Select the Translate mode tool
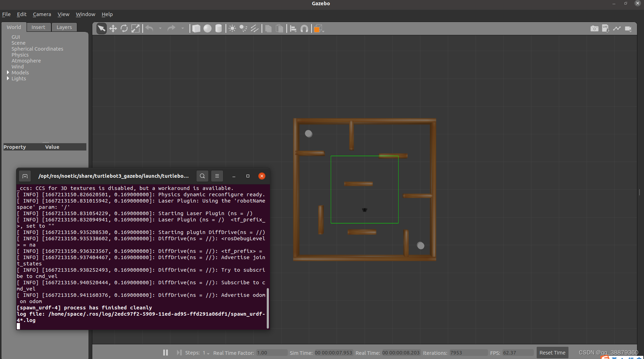Image resolution: width=644 pixels, height=359 pixels. tap(113, 29)
